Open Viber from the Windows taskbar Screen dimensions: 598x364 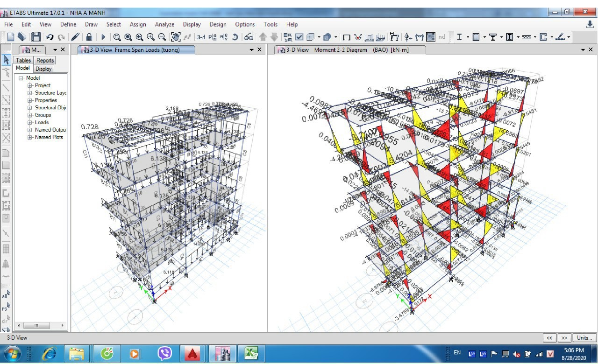[164, 354]
